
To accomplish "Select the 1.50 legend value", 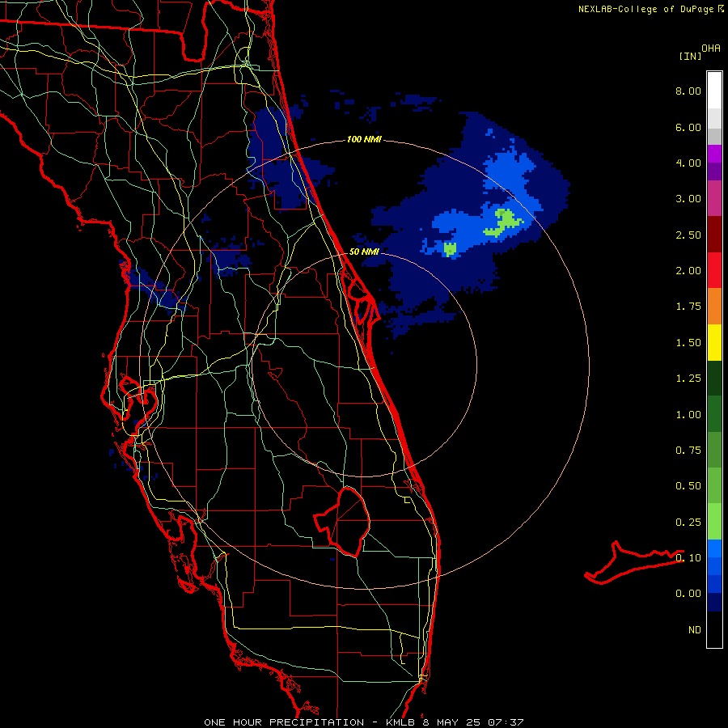I will (688, 343).
